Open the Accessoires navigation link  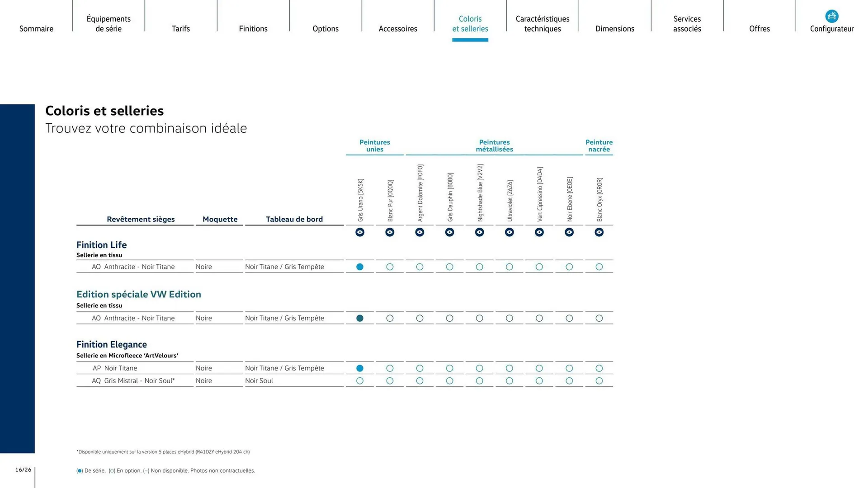coord(398,28)
